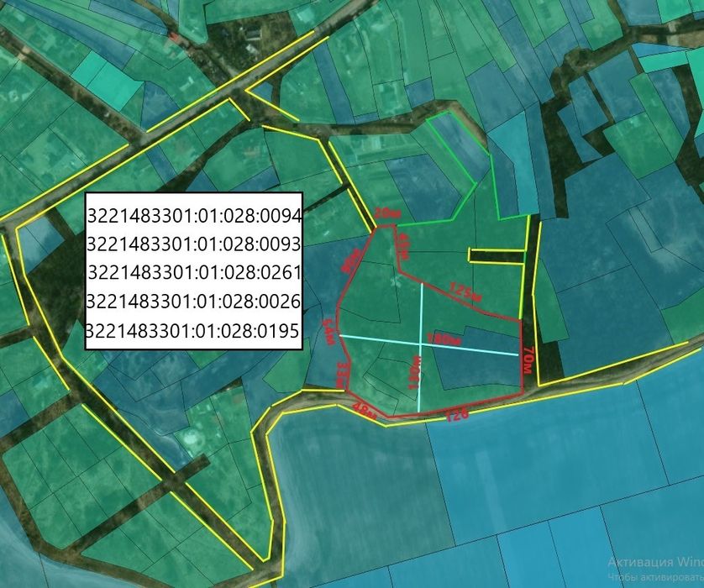704x588 pixels.
Task: Click the red 43м boundary label
Action: click(404, 246)
